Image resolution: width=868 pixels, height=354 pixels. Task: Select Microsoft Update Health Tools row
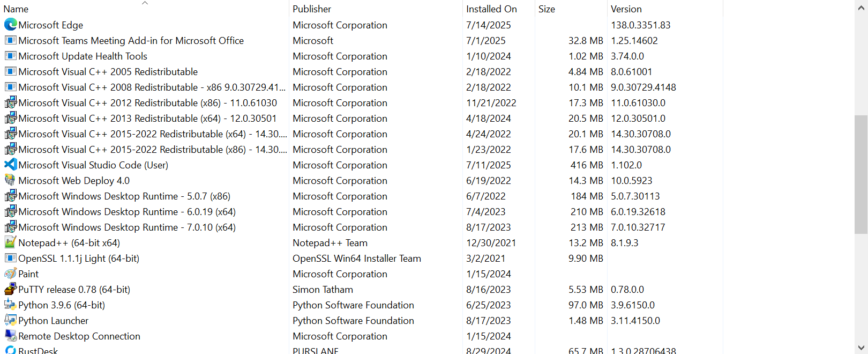click(83, 56)
